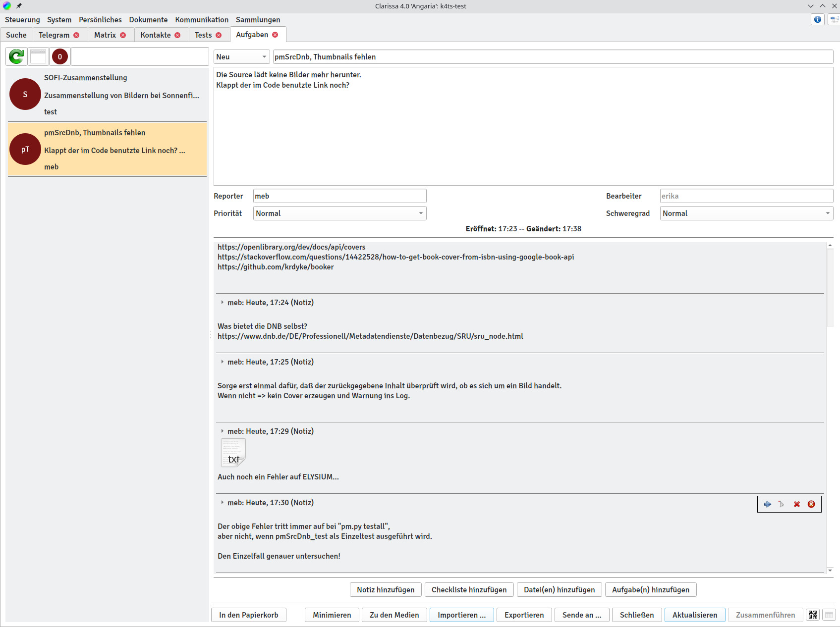Open the Schweregrad dropdown set to Normal
840x627 pixels.
click(746, 213)
